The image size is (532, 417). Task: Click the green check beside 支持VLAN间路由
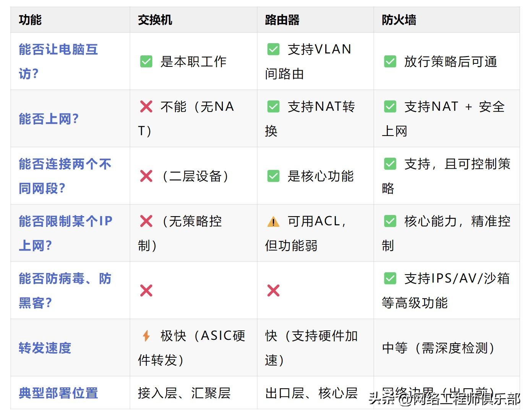[x=273, y=49]
